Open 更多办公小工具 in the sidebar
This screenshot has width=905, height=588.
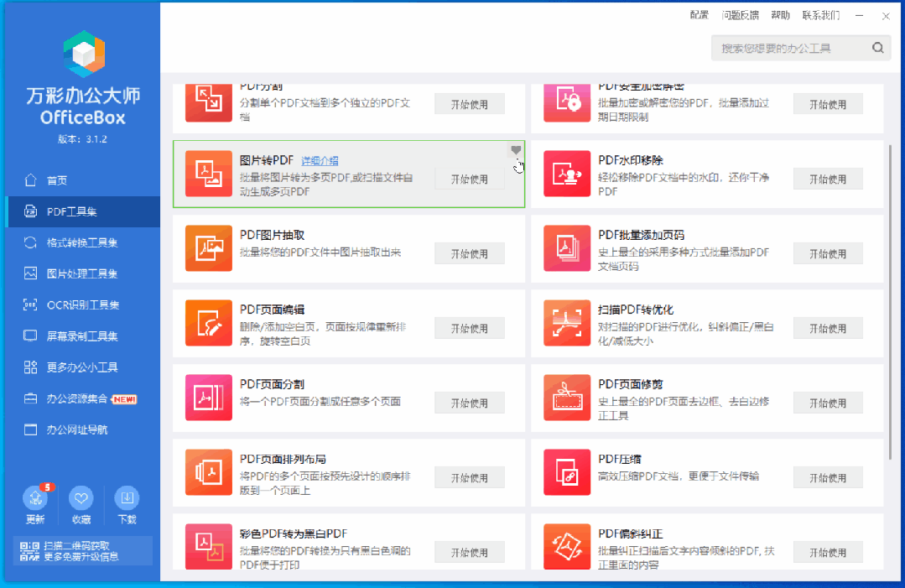coord(82,367)
